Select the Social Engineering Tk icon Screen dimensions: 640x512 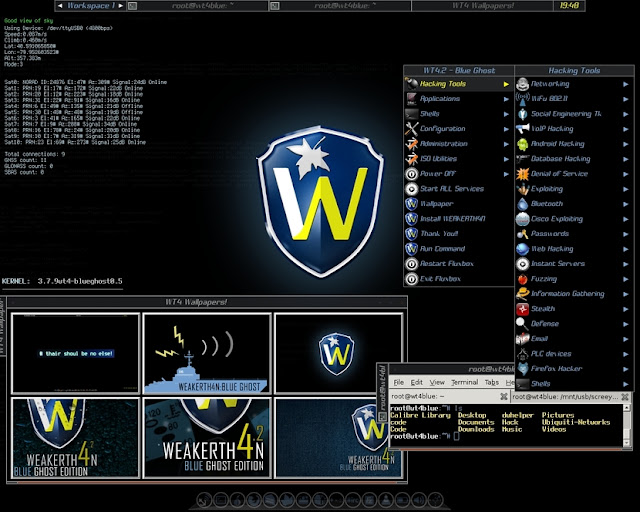(522, 114)
